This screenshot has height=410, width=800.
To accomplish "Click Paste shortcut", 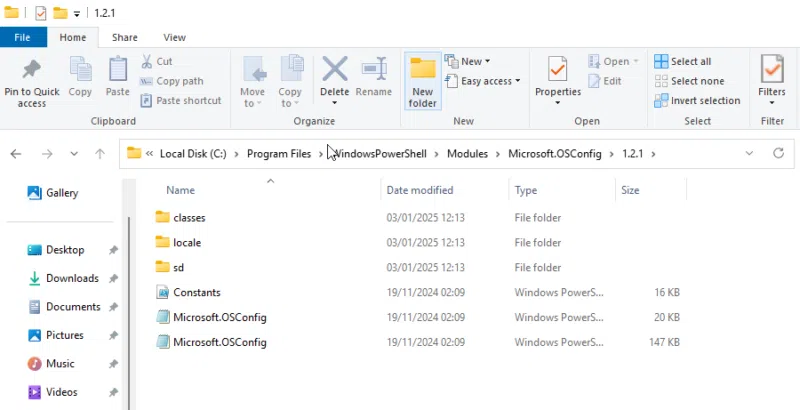I will click(181, 100).
